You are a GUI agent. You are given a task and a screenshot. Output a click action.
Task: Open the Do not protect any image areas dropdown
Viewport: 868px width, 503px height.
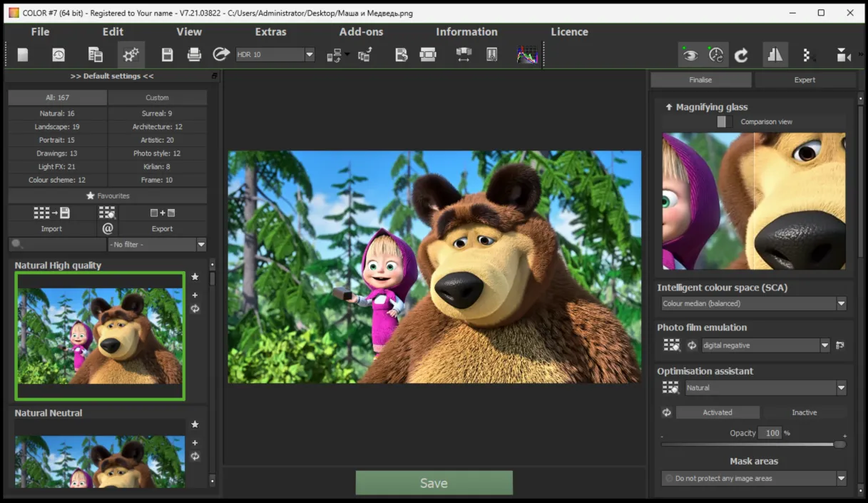coord(753,478)
